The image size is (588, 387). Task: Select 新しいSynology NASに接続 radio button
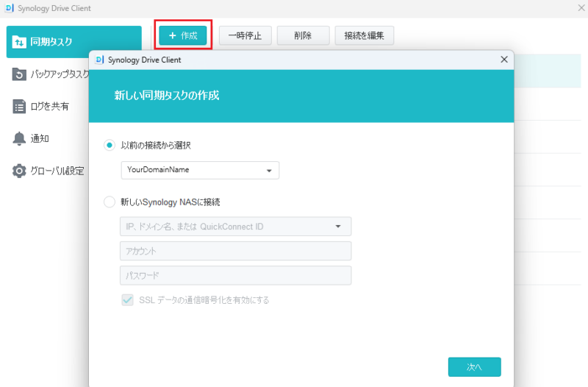click(109, 202)
